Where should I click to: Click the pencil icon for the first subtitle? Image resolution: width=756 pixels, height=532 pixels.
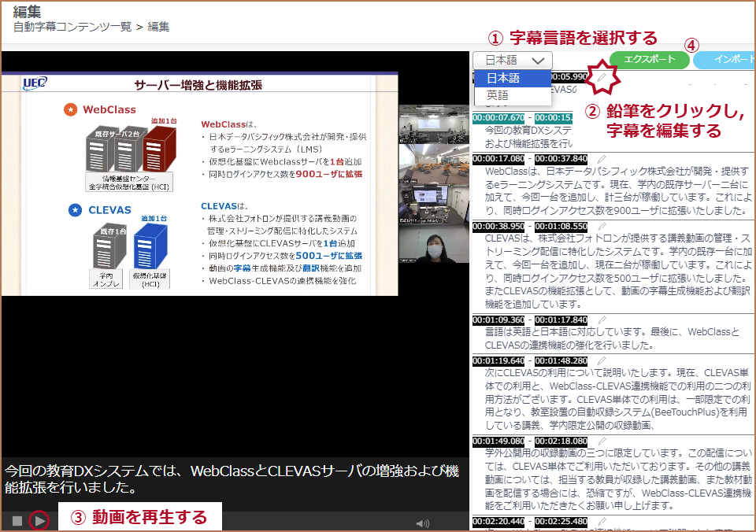[x=602, y=76]
